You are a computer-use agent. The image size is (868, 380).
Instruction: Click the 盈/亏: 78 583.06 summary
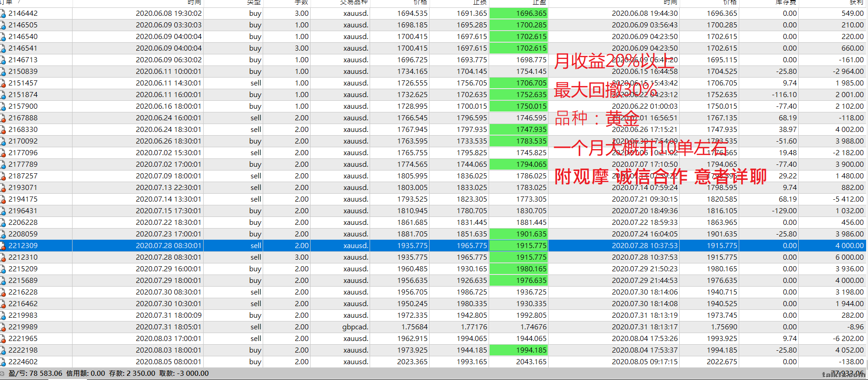(35, 373)
